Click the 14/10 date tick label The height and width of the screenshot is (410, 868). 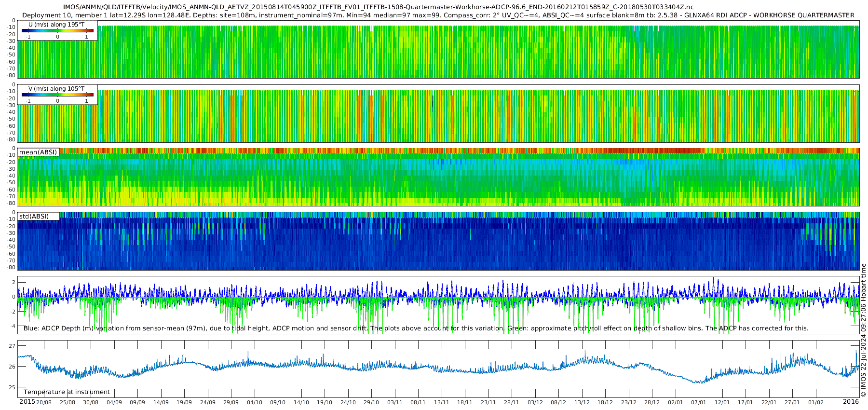click(301, 402)
